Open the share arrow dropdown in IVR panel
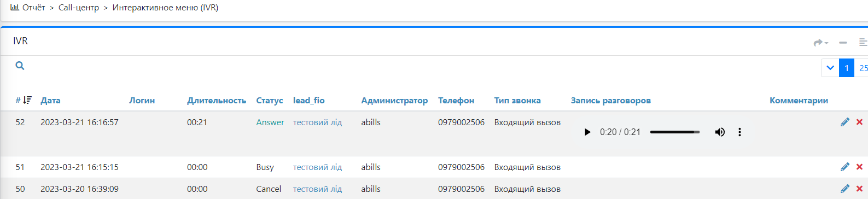The height and width of the screenshot is (199, 868). [820, 43]
